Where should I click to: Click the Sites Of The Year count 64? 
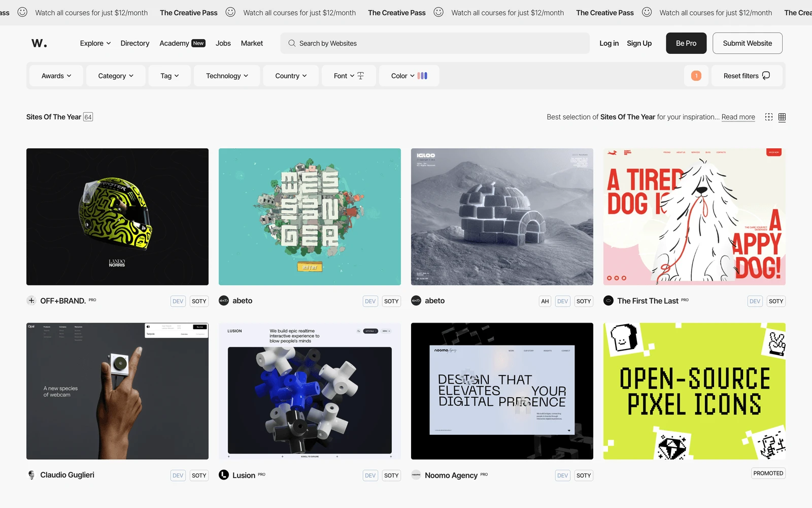[88, 117]
